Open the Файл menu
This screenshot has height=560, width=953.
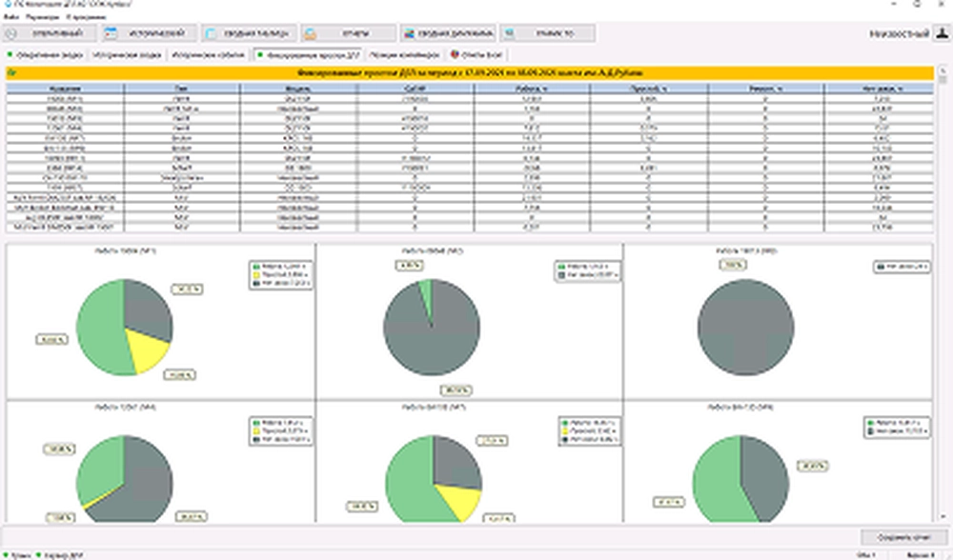[10, 17]
